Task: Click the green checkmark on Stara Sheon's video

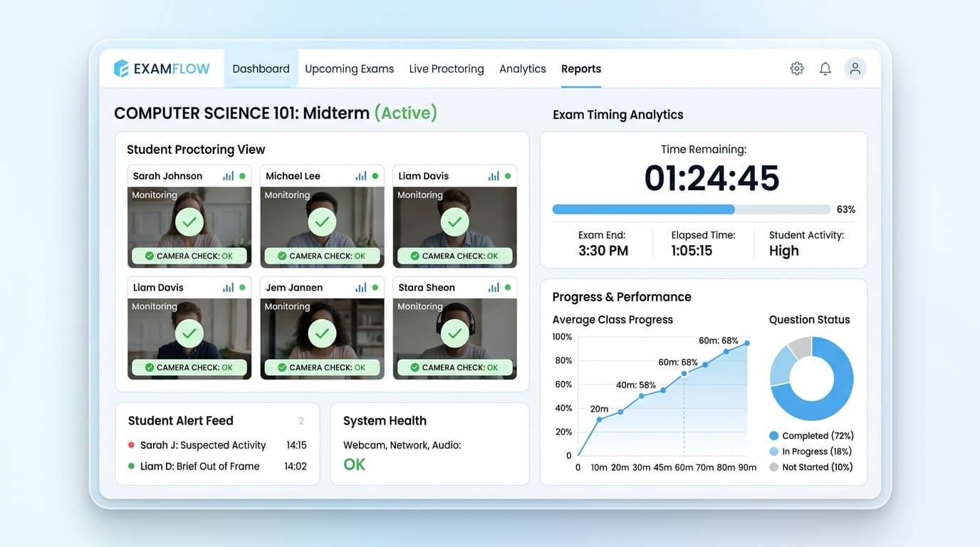Action: [x=454, y=333]
